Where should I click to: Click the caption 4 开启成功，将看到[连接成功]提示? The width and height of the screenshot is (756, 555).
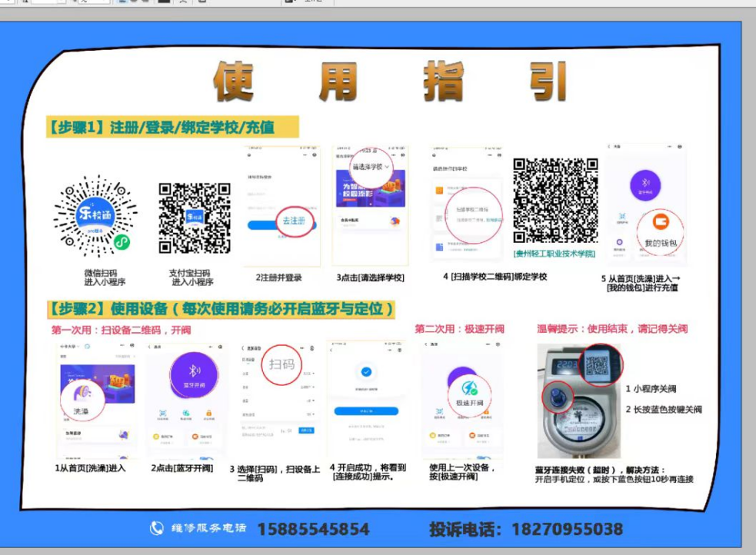(368, 472)
